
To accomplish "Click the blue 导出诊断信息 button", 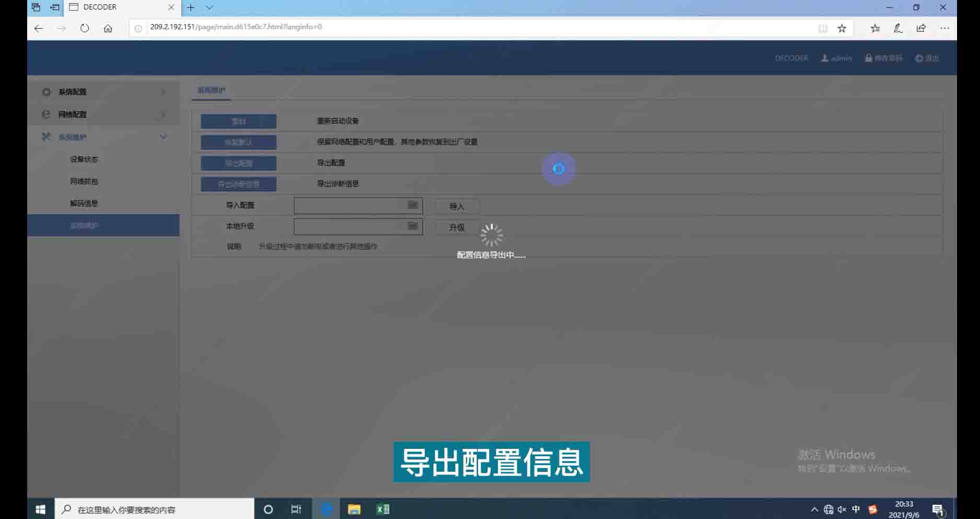I will point(238,184).
